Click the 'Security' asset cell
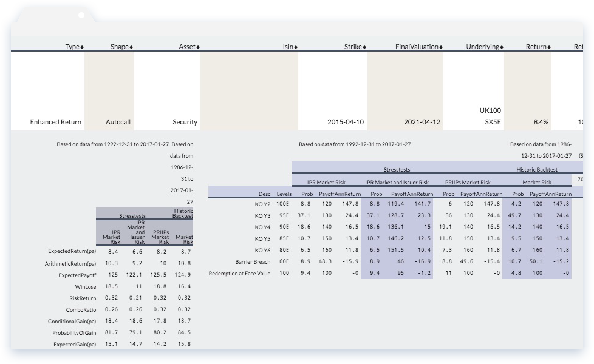 pos(185,122)
